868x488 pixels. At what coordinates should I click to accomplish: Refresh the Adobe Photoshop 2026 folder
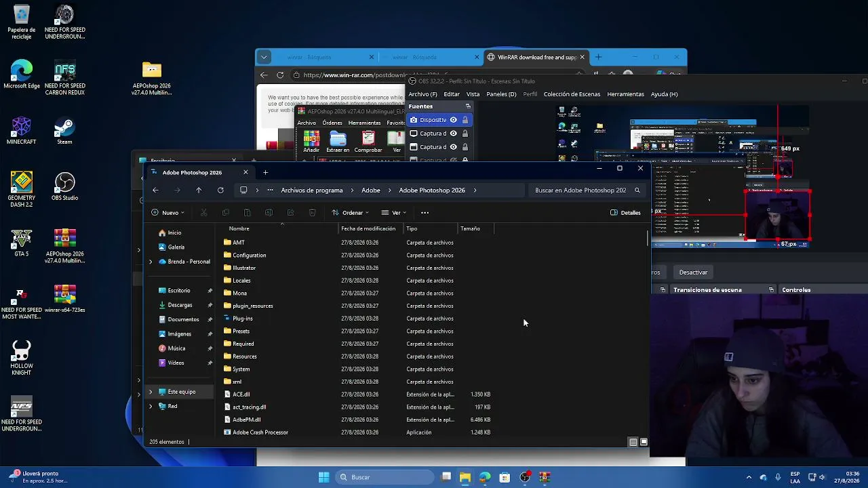[220, 190]
